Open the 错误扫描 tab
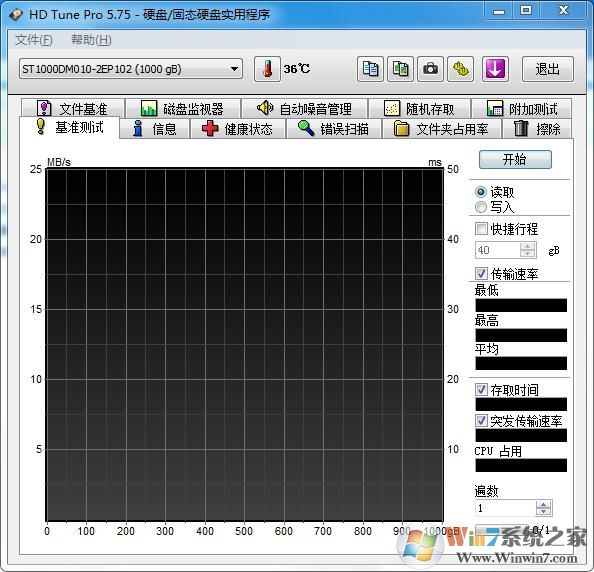Viewport: 594px width, 572px height. [333, 129]
